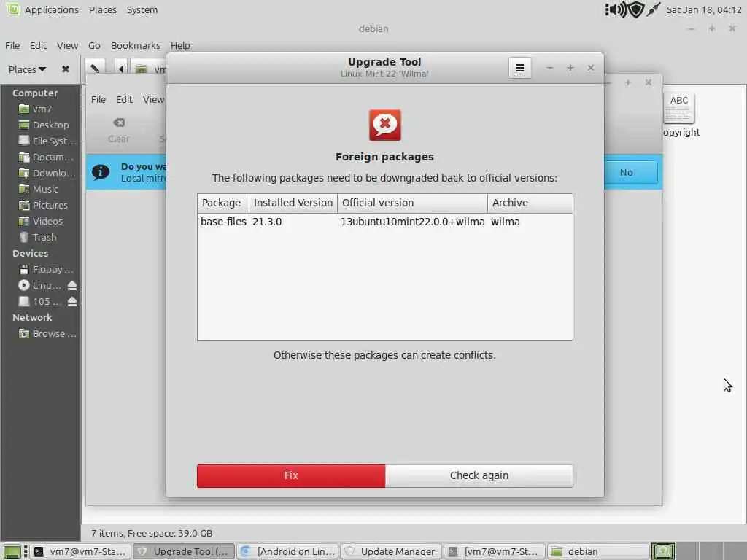Select the base-files package row
The image size is (747, 560).
(385, 222)
